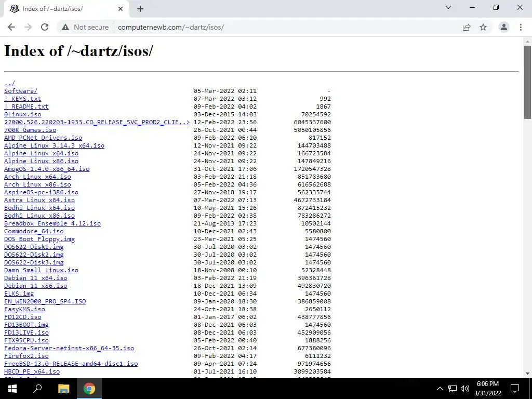Open a new tab with plus button
This screenshot has height=399, width=532.
tap(140, 9)
